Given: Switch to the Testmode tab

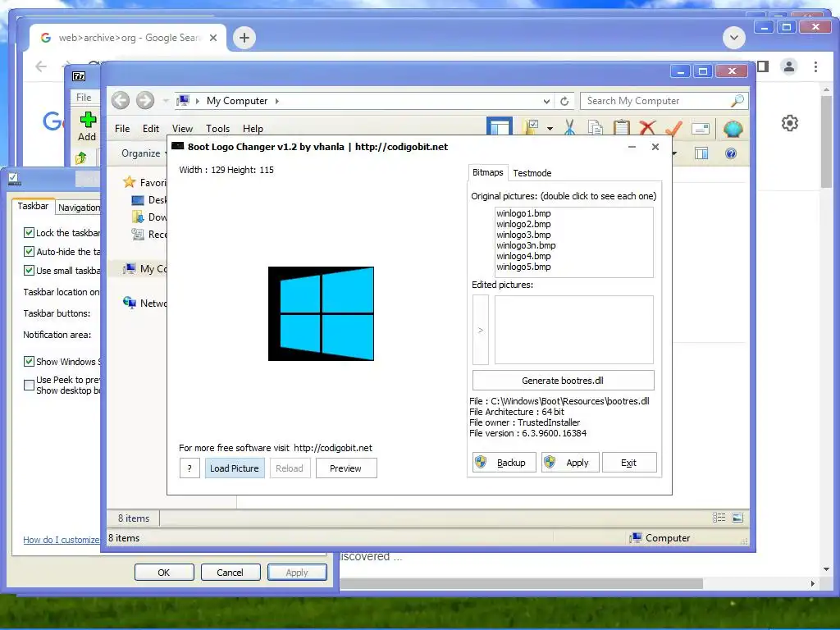Looking at the screenshot, I should (532, 173).
